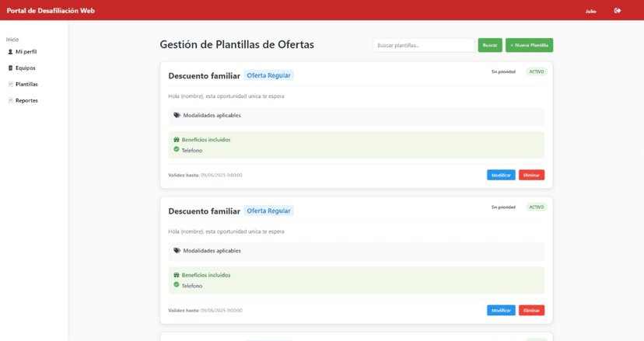
Task: Create a template with Nueva Plantilla
Action: click(529, 45)
